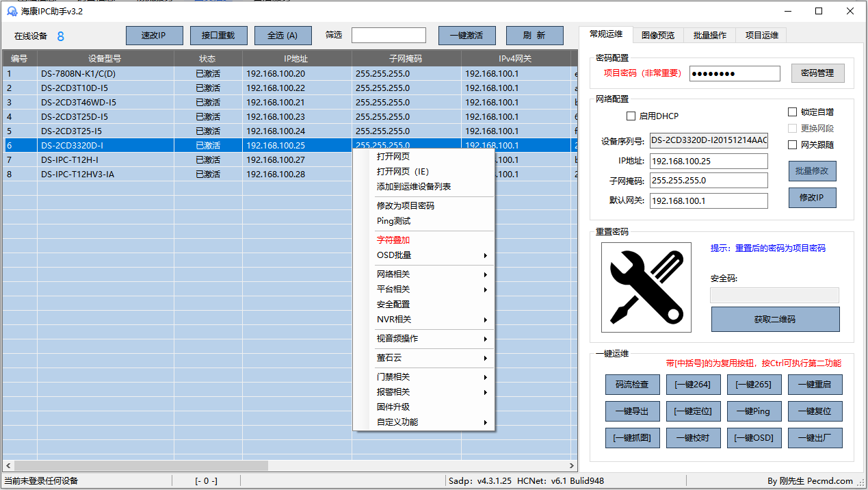868x490 pixels.
Task: Click the 一键导出 button
Action: [633, 411]
